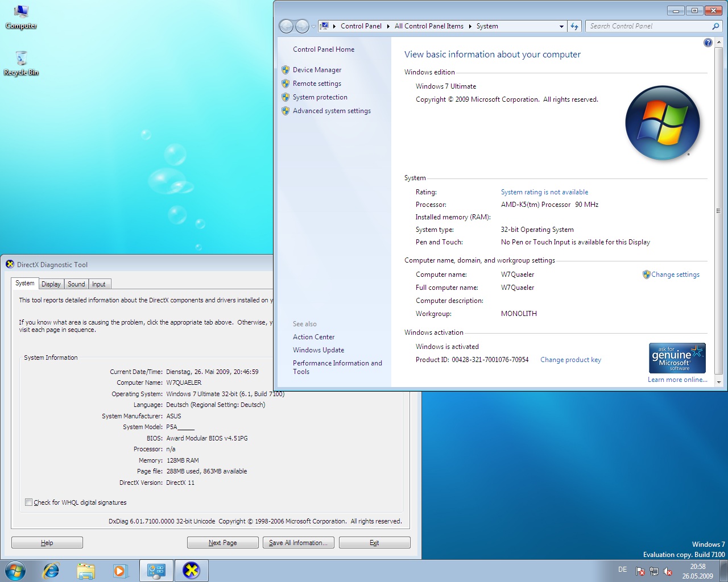Screen dimensions: 728x582
Task: Launch Windows Media Player from taskbar
Action: coord(120,571)
